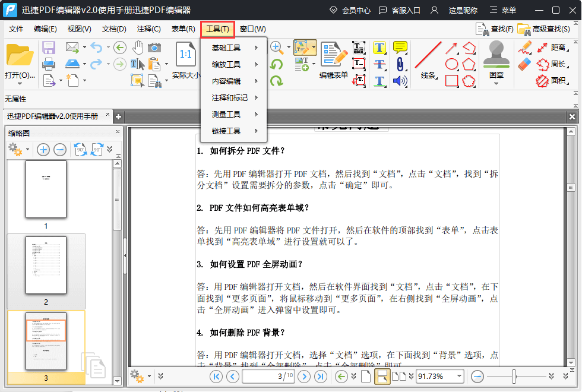Open the 注释(C) menu
The height and width of the screenshot is (392, 582).
point(148,29)
